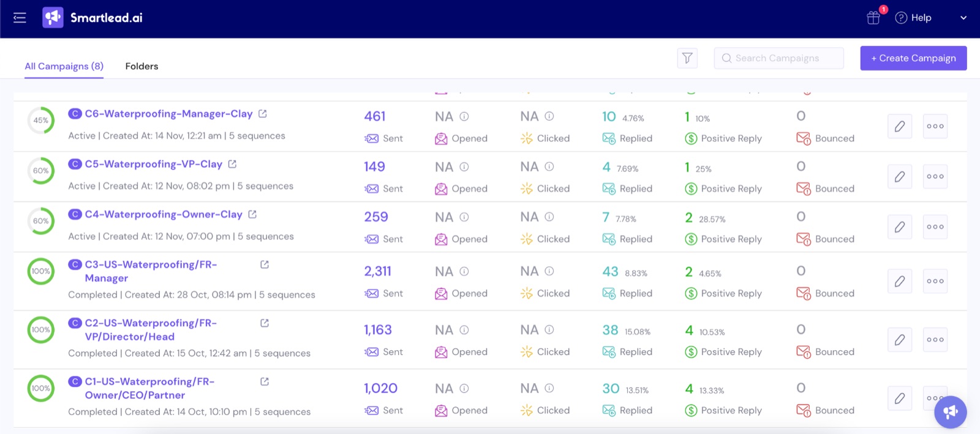Open the C5-Waterproofing-VP-Clay campaign
The height and width of the screenshot is (434, 980).
pos(153,164)
